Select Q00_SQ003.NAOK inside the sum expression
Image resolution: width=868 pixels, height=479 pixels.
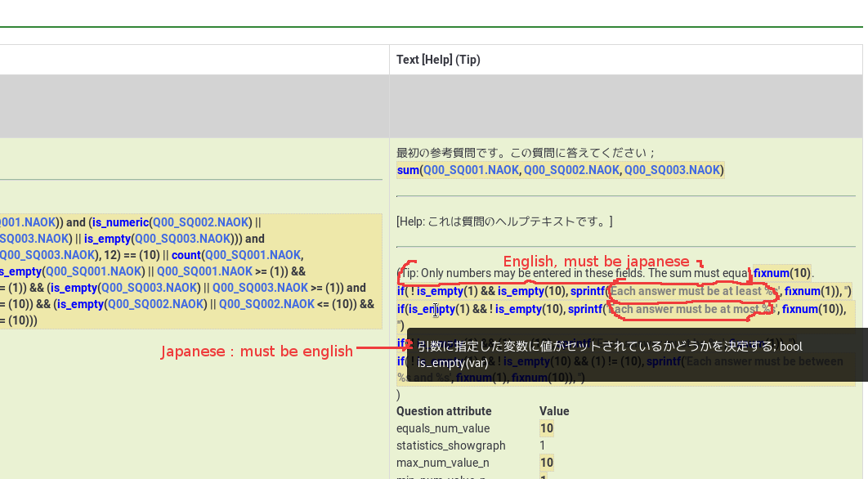pos(672,170)
